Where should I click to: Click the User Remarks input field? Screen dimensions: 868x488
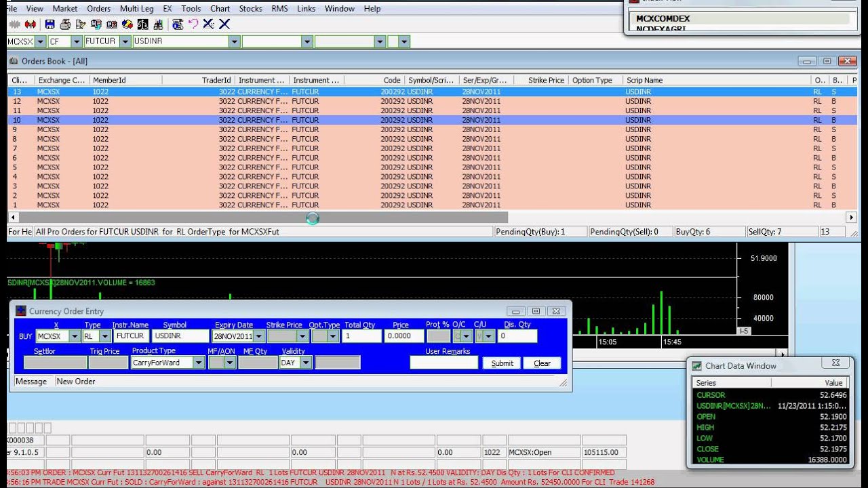click(443, 363)
